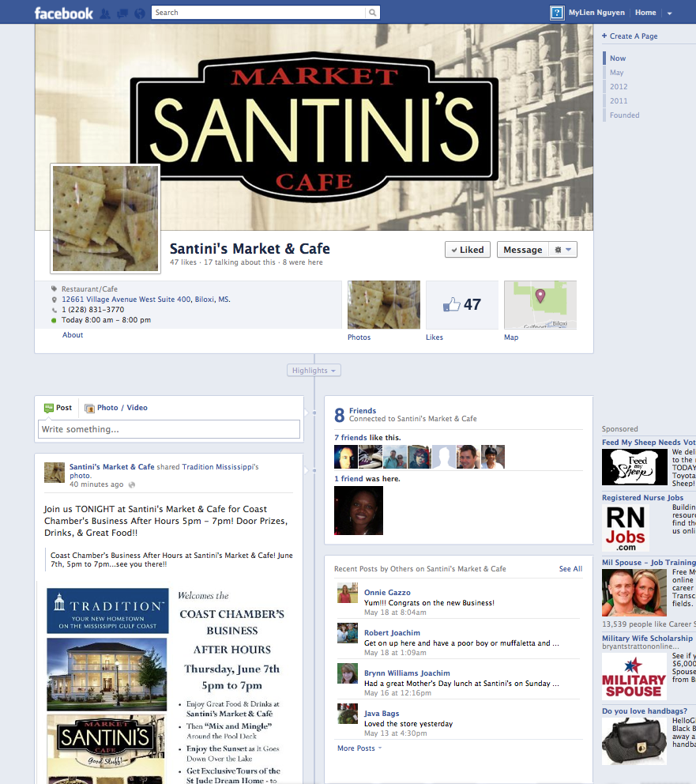Jump to 2012 on the timeline
Image resolution: width=696 pixels, height=784 pixels.
click(619, 86)
